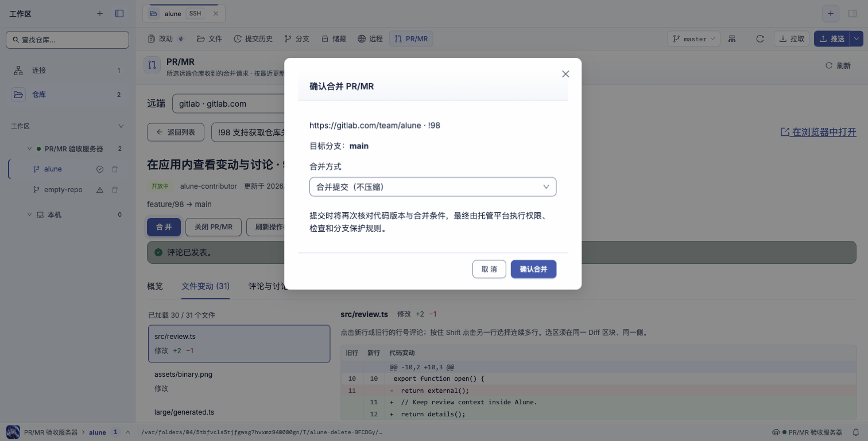Click empty-repo warning triangle icon

coord(100,190)
